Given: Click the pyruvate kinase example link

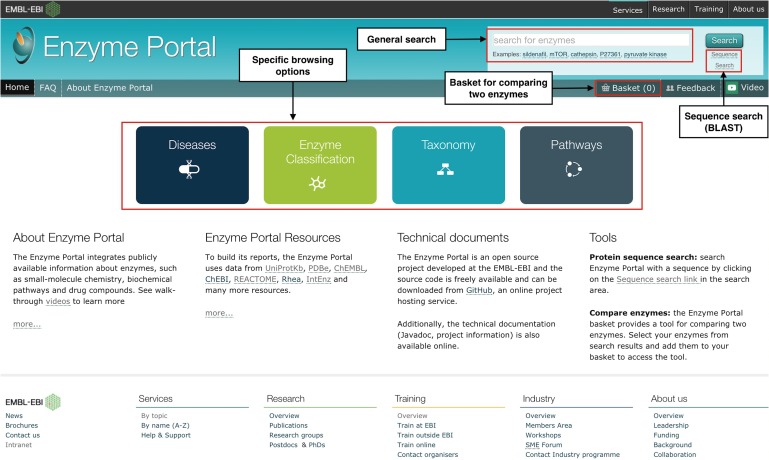Looking at the screenshot, I should [x=645, y=54].
